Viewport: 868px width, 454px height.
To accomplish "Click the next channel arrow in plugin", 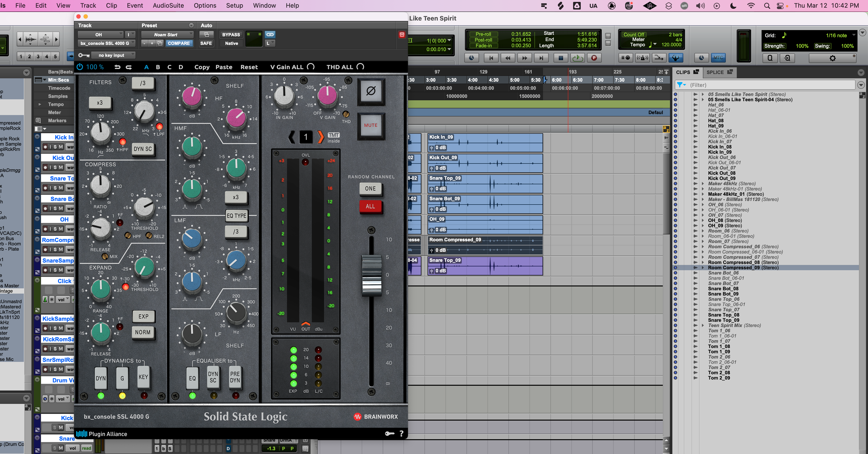I will click(320, 137).
